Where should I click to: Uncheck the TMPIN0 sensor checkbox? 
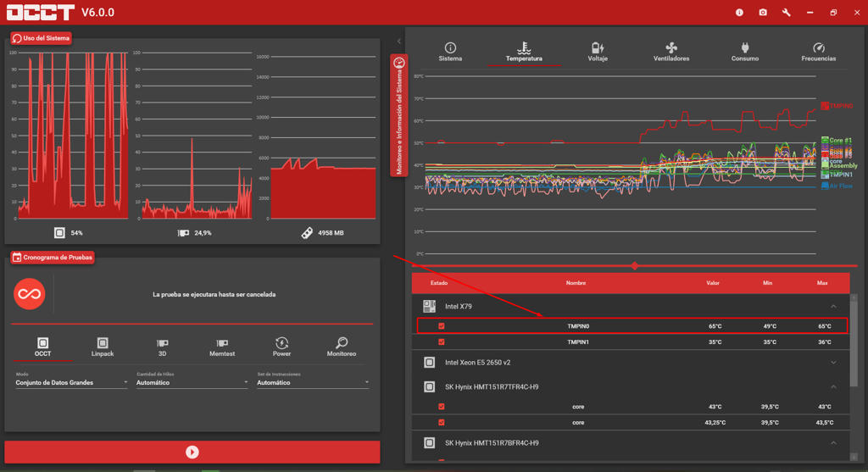coord(441,326)
